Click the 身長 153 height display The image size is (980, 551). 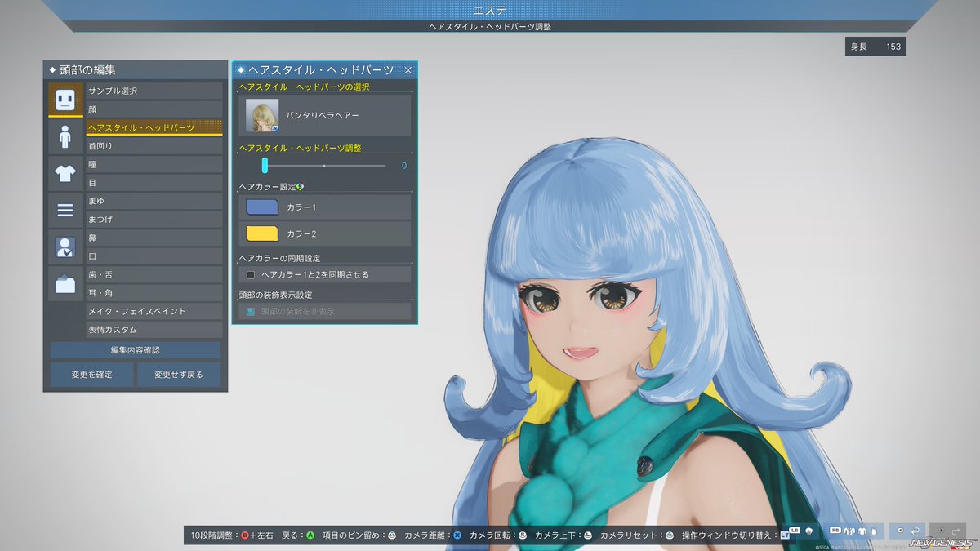point(875,47)
